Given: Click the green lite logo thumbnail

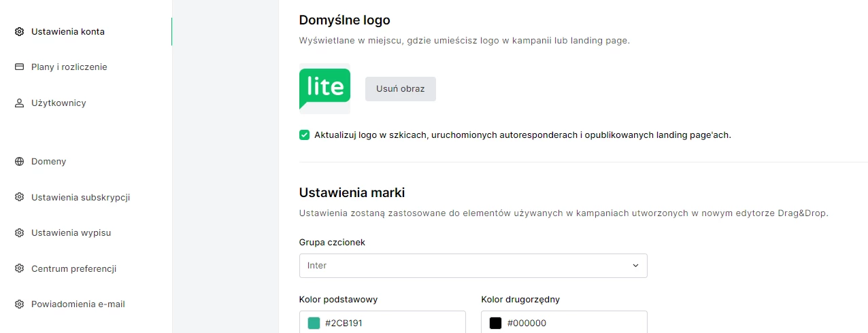Looking at the screenshot, I should pos(324,88).
